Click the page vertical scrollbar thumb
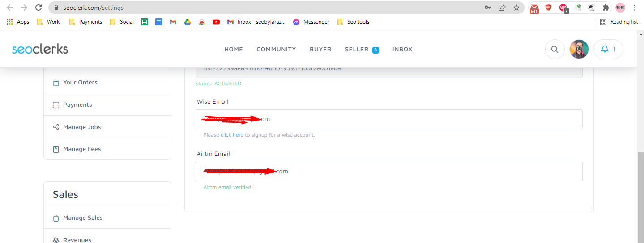Screen dimensions: 644x243 pos(640,197)
